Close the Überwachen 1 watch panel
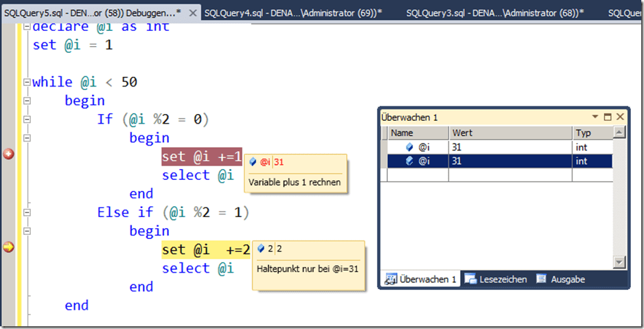The height and width of the screenshot is (329, 644). tap(620, 117)
